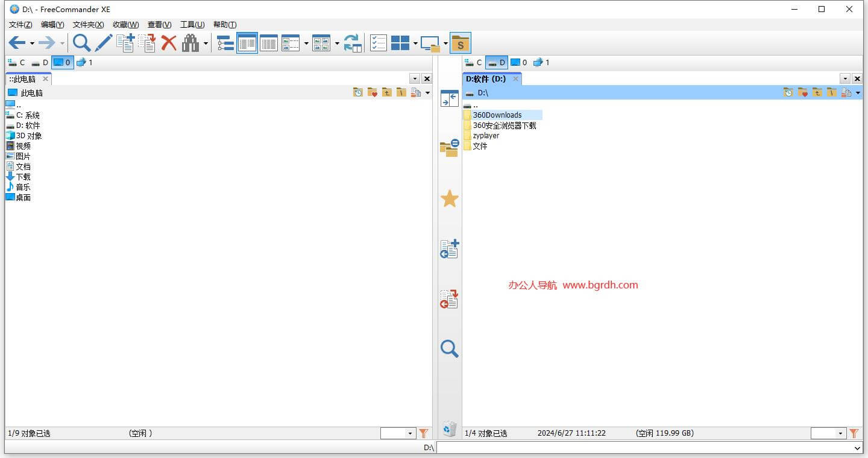Click the left panel filter input field
Image resolution: width=868 pixels, height=458 pixels.
[x=394, y=433]
